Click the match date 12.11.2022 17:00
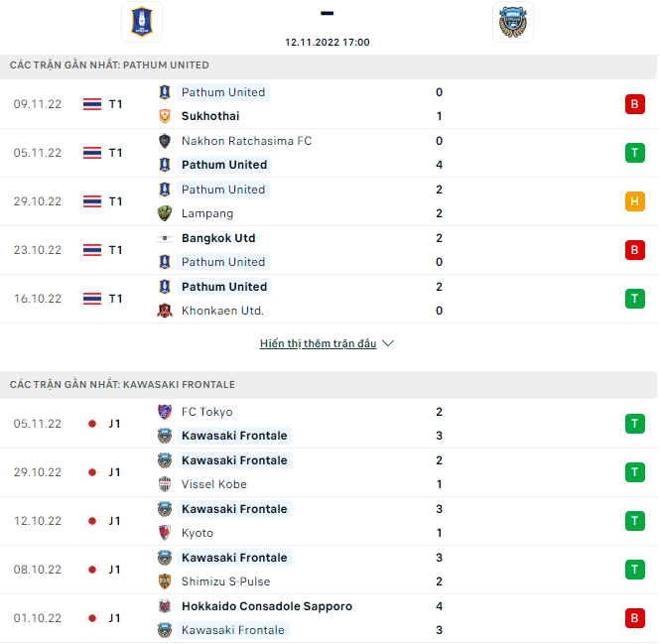 [327, 43]
